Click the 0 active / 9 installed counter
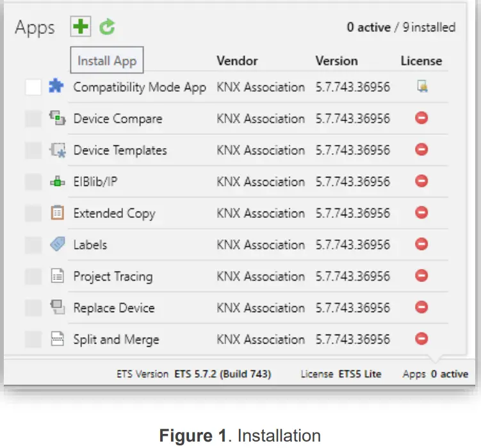The height and width of the screenshot is (448, 481). pos(401,28)
